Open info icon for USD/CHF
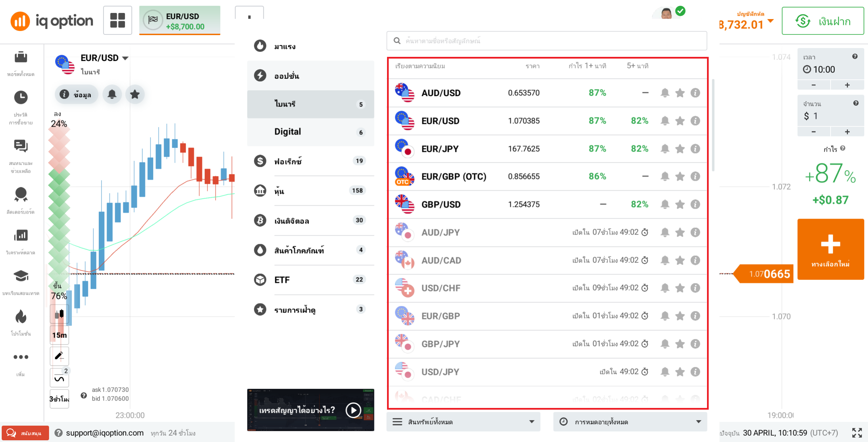The image size is (868, 442). 695,288
